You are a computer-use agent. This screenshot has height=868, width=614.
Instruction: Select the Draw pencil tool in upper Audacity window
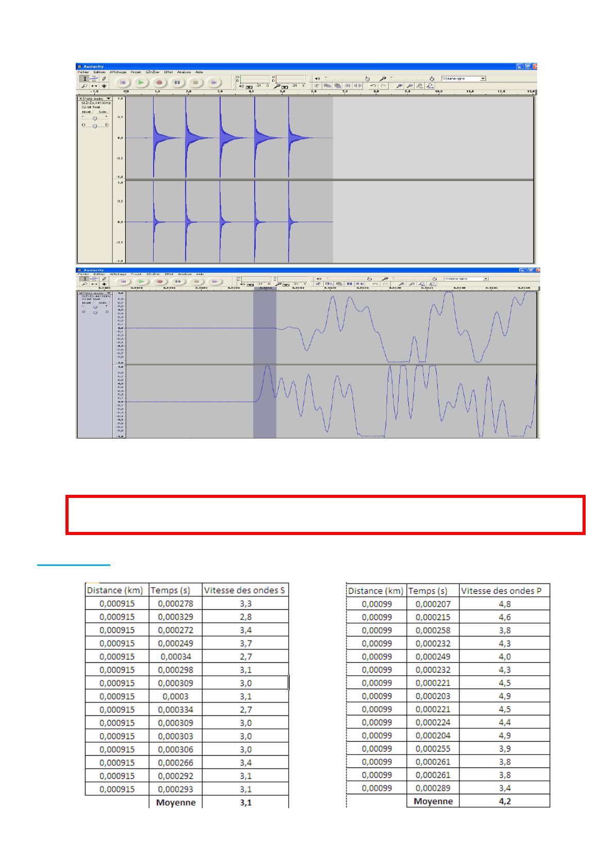click(104, 79)
